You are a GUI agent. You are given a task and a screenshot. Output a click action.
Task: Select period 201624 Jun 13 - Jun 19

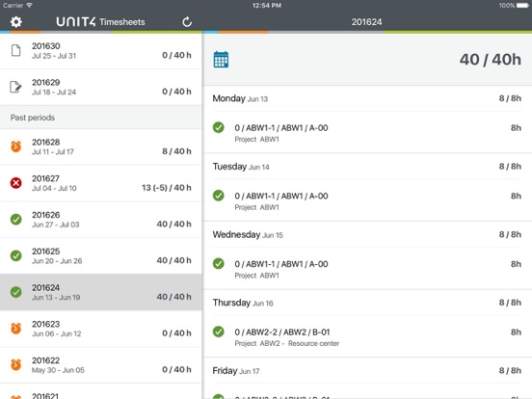pyautogui.click(x=101, y=292)
